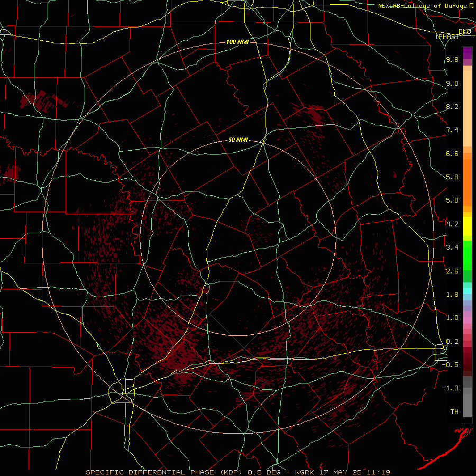Select the 1.8 legend value
This screenshot has height=476, width=476.
[x=452, y=295]
